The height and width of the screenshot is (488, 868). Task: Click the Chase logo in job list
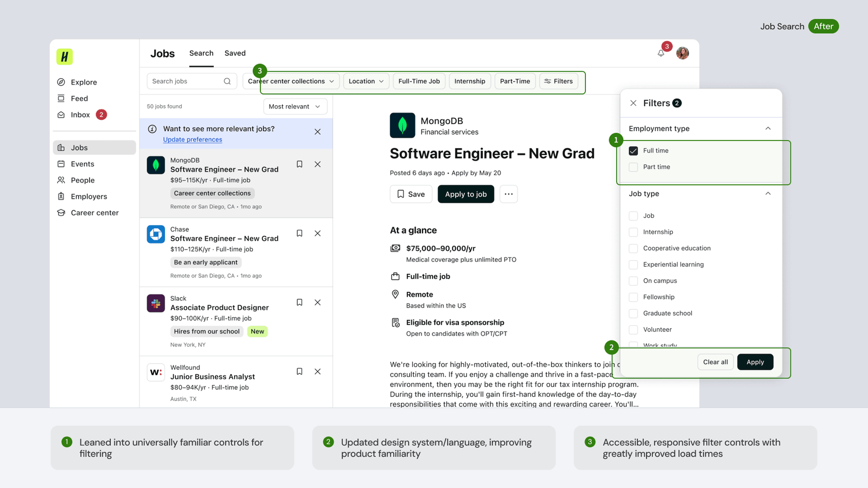coord(156,234)
